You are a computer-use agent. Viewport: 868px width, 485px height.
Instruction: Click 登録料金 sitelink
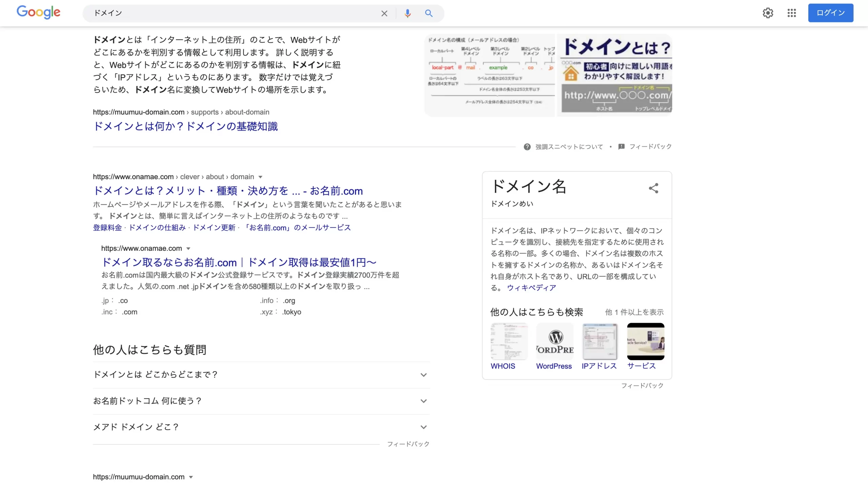click(x=107, y=227)
